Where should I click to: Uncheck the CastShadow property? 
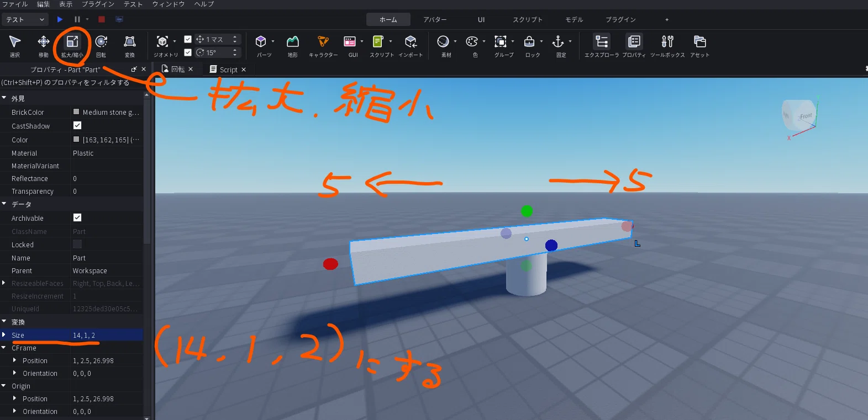point(77,126)
